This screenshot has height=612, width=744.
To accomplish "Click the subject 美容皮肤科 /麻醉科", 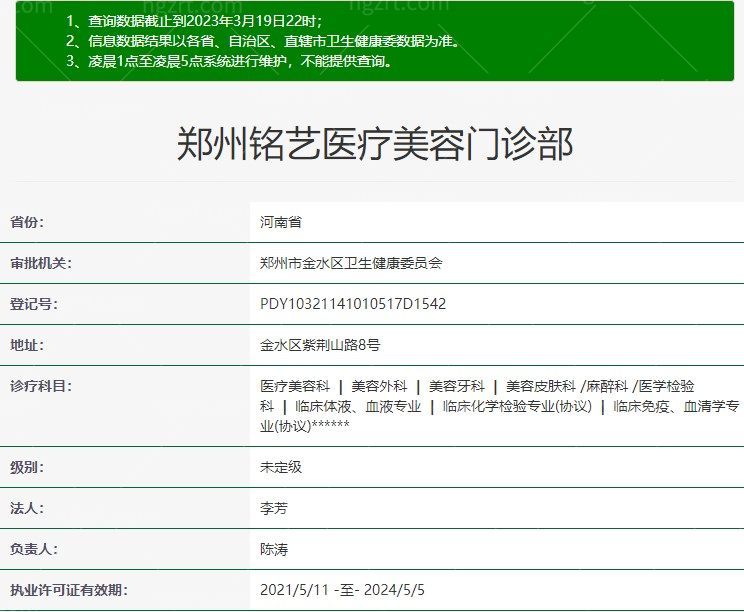I will coord(567,386).
